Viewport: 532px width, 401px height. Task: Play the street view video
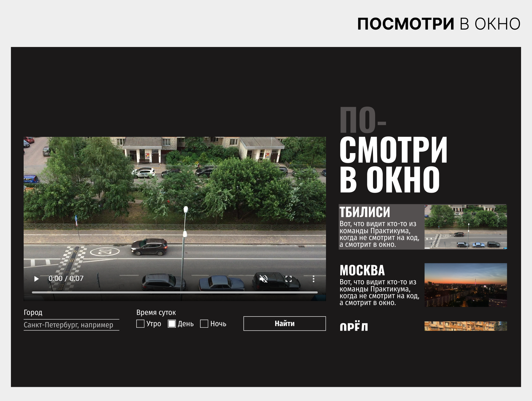[x=36, y=279]
